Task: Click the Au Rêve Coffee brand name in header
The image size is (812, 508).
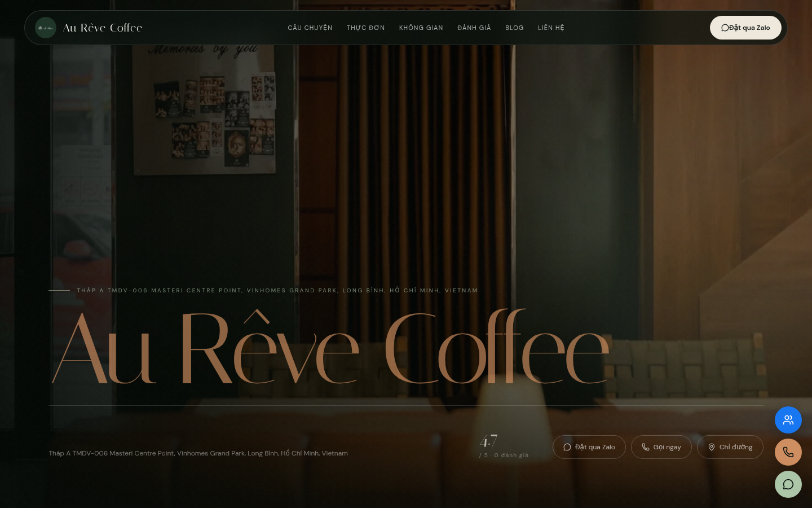Action: coord(103,28)
